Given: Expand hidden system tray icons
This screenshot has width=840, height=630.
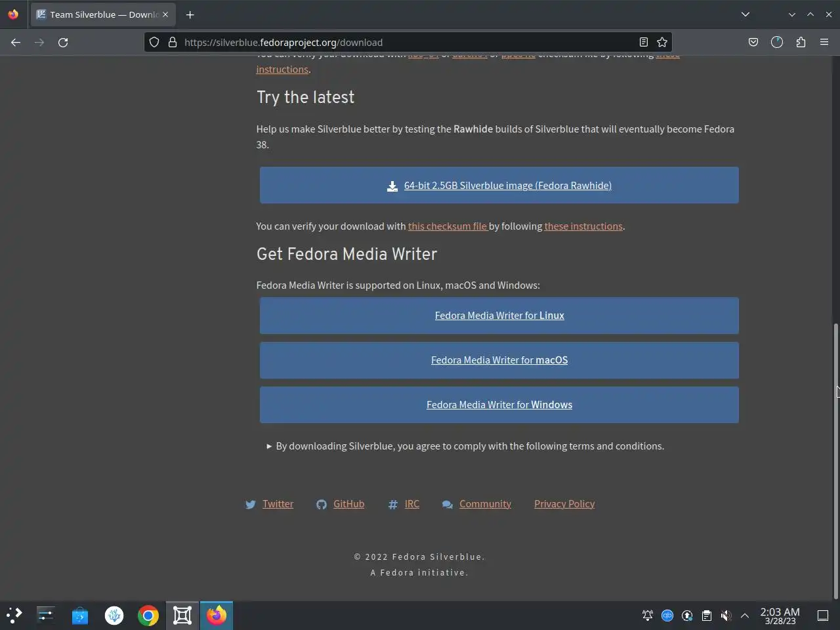Looking at the screenshot, I should [745, 616].
